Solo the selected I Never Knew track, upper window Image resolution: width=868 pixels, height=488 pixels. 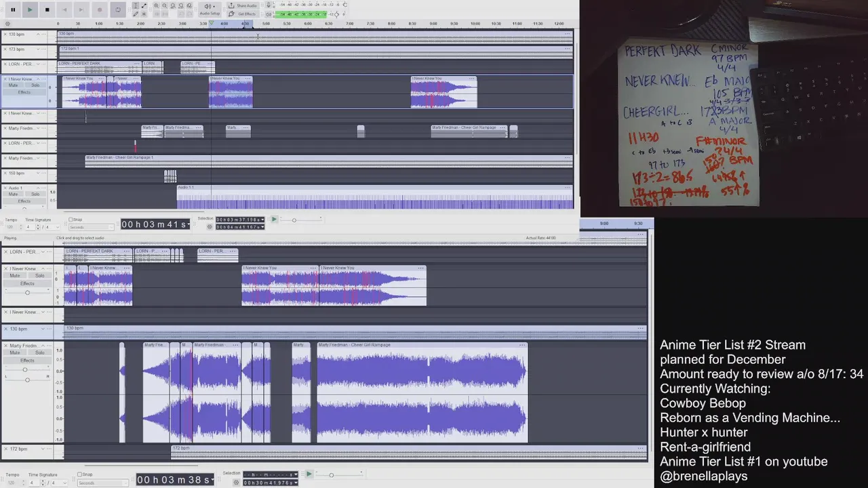35,85
